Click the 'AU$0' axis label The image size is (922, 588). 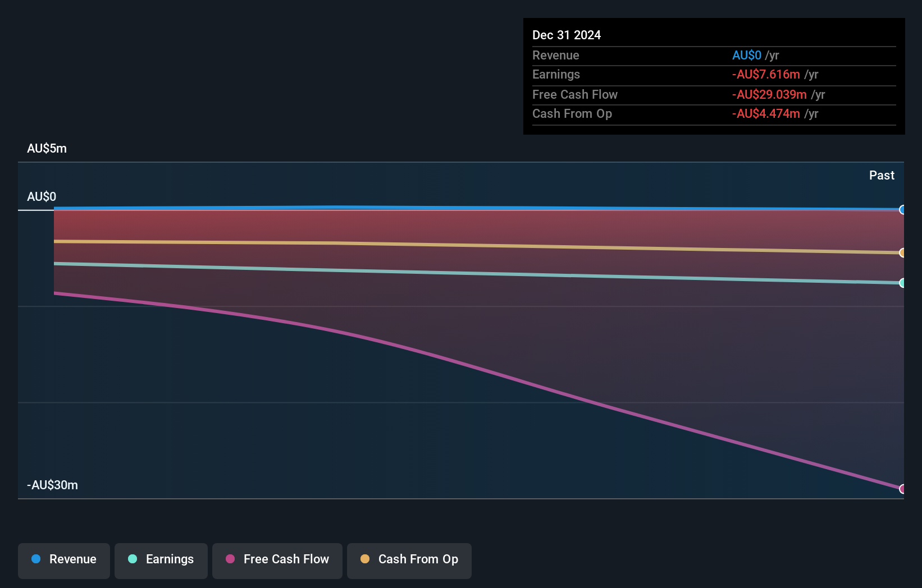point(42,196)
